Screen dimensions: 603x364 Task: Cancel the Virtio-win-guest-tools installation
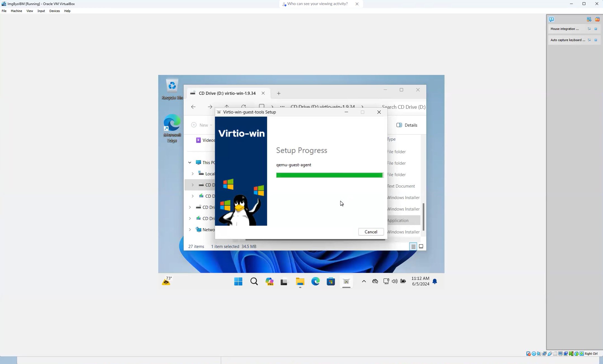(371, 232)
